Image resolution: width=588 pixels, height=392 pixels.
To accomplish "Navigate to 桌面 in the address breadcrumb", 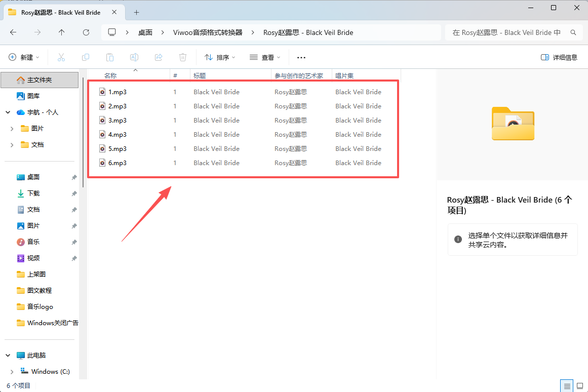I will click(x=145, y=32).
